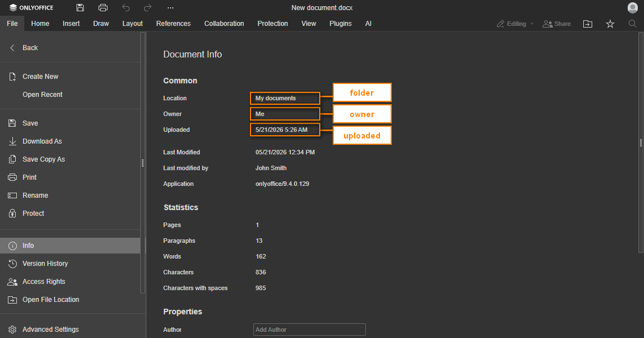The height and width of the screenshot is (338, 644).
Task: Choose Save Copy As label
Action: [44, 159]
